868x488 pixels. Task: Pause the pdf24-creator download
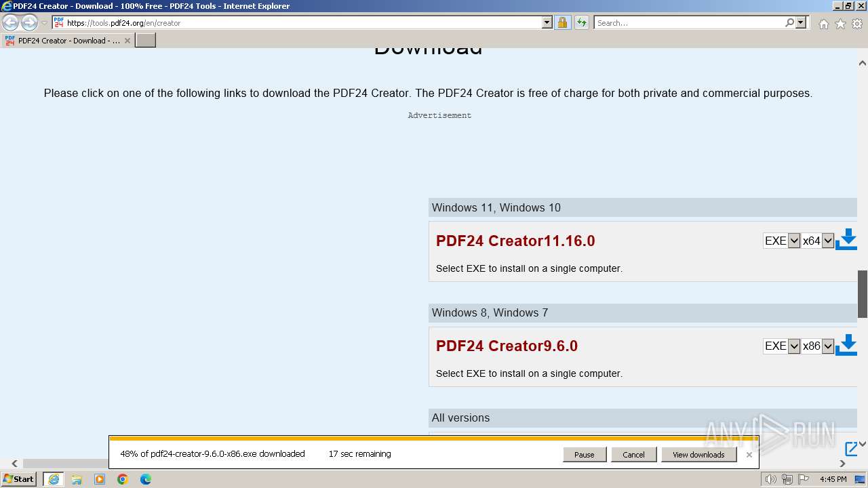(x=584, y=455)
